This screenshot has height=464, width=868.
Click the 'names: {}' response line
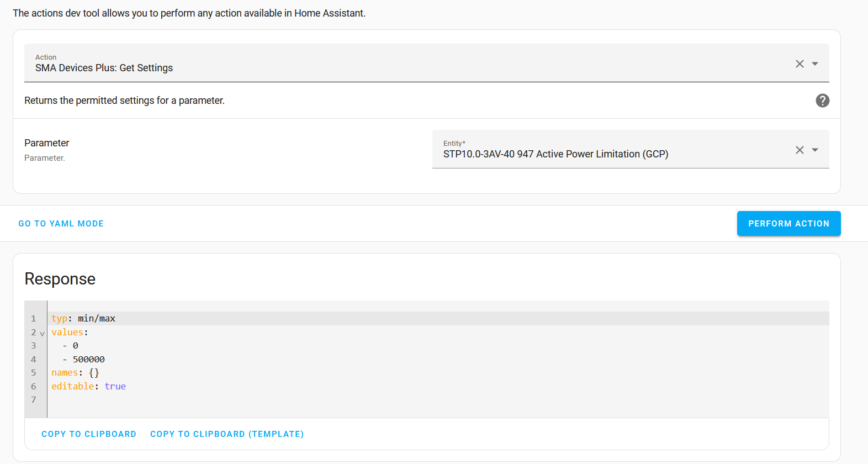(75, 373)
